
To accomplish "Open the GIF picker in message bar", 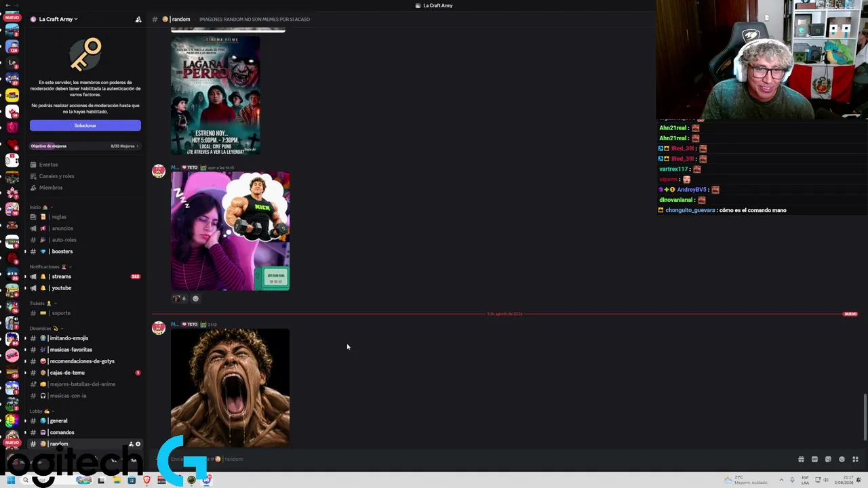I will click(814, 460).
